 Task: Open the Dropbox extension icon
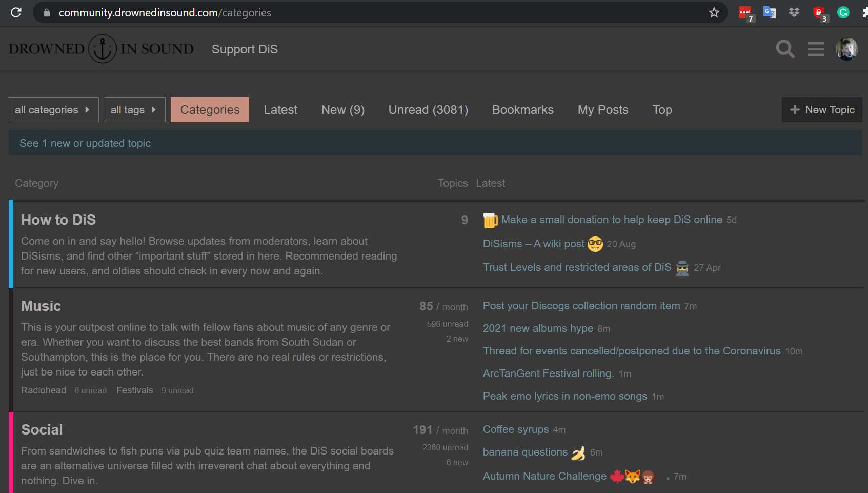tap(794, 12)
